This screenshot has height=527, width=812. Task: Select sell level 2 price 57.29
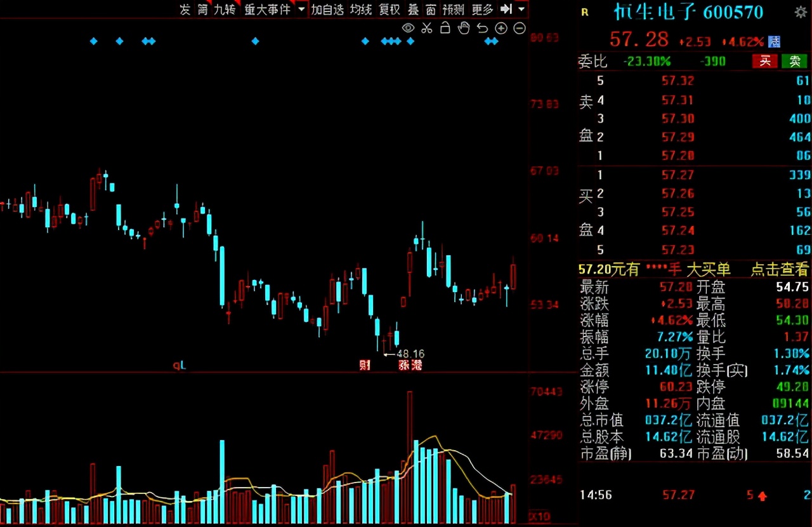pos(678,137)
